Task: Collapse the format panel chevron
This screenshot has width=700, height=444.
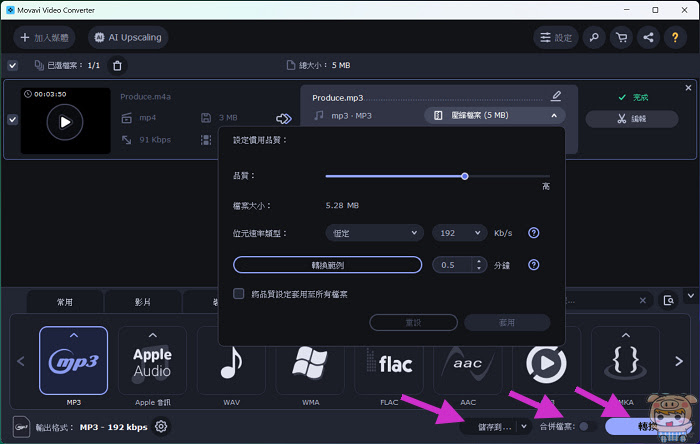Action: pos(691,295)
